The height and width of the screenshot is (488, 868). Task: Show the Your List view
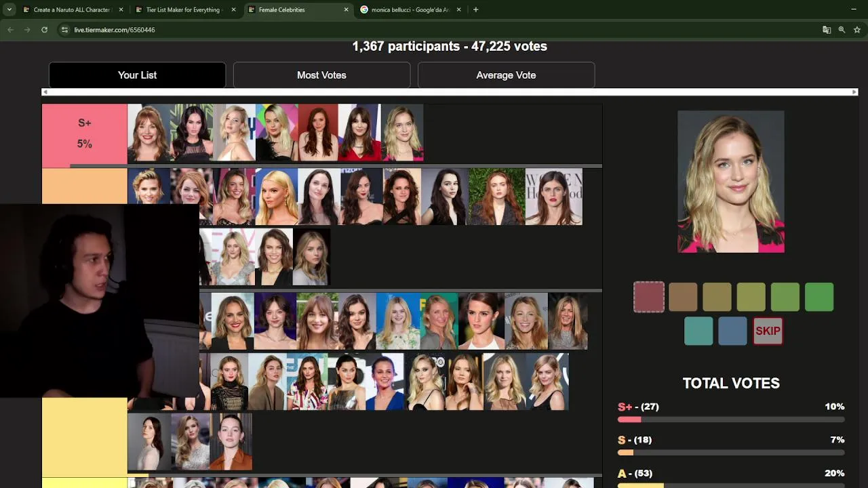point(137,75)
